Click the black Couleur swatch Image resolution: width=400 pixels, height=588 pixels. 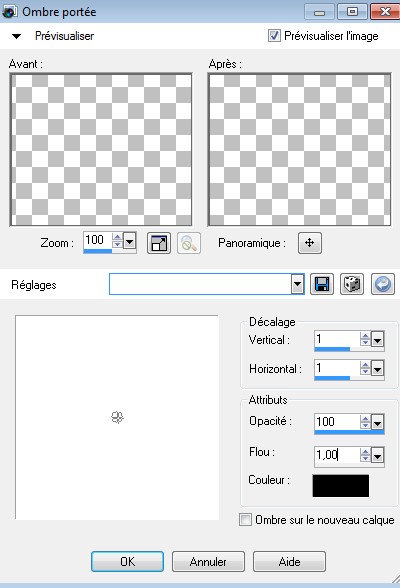341,486
